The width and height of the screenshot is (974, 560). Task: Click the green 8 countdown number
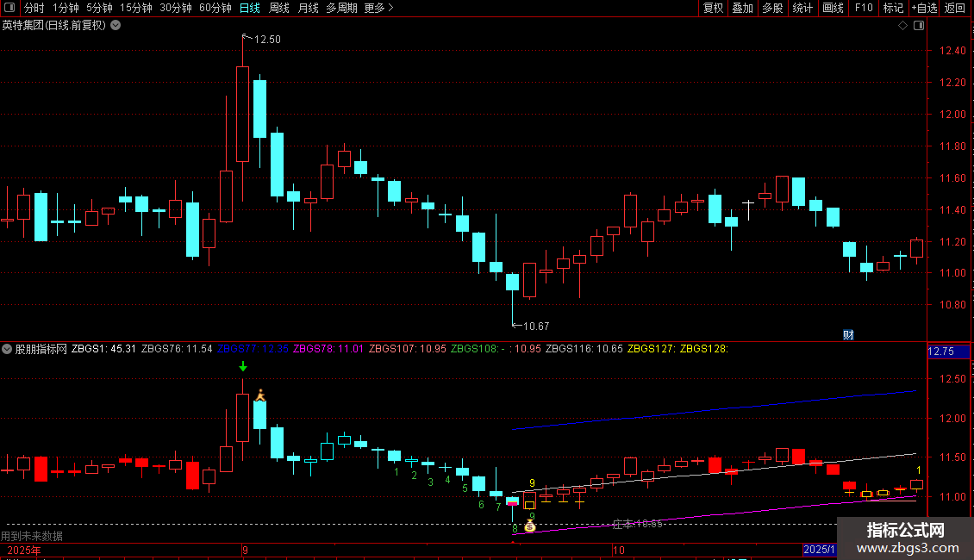(x=515, y=529)
